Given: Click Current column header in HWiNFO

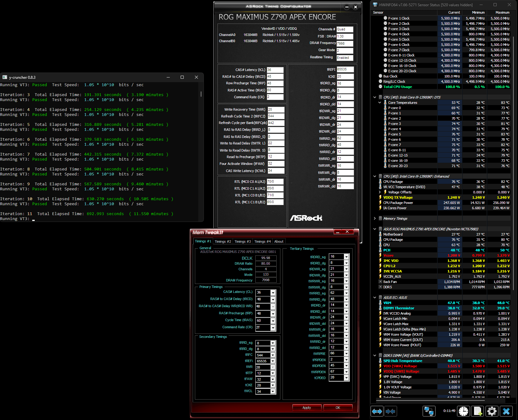Looking at the screenshot, I should tap(450, 12).
